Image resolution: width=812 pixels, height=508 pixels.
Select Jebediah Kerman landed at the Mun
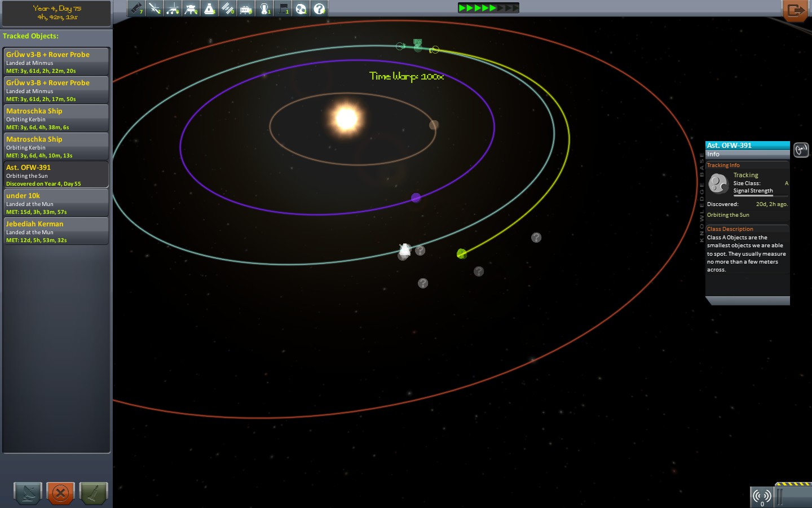point(56,231)
